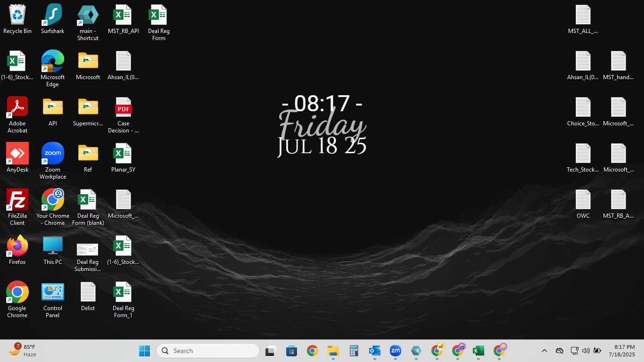Select the 'Ref' folder icon
The width and height of the screenshot is (644, 362).
click(88, 158)
